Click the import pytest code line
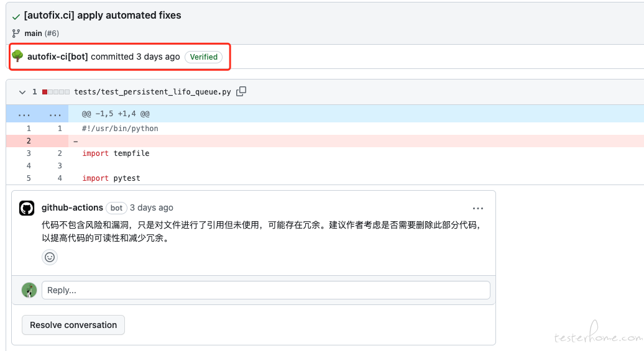This screenshot has height=351, width=644. (x=111, y=178)
